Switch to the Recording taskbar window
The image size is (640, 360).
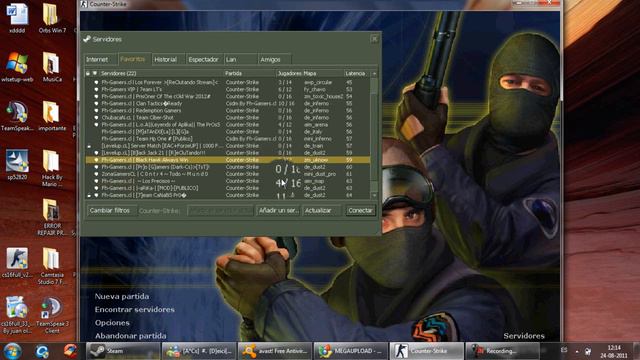point(502,351)
